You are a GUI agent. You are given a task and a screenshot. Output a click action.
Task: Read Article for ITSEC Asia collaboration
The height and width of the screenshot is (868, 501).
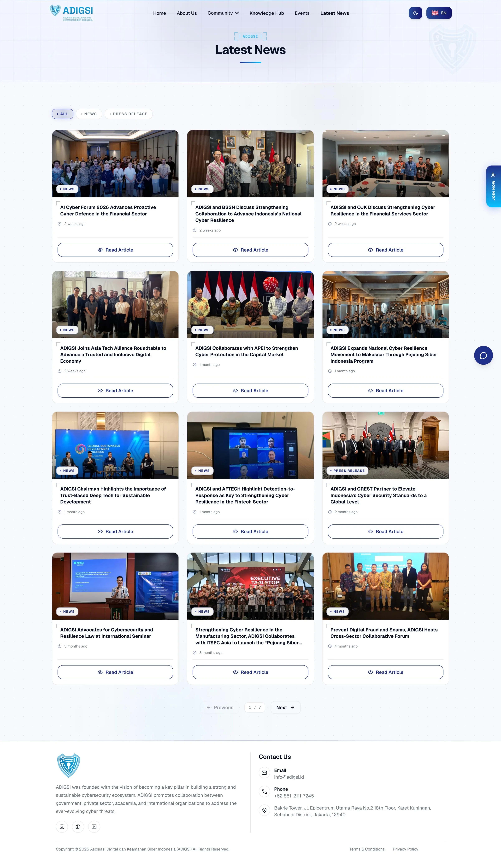tap(250, 672)
